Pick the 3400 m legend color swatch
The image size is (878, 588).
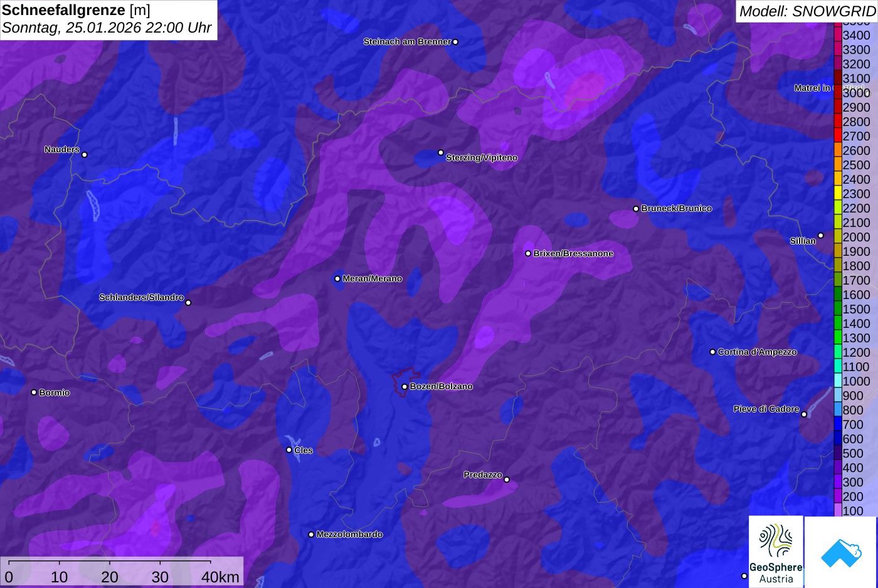(838, 35)
